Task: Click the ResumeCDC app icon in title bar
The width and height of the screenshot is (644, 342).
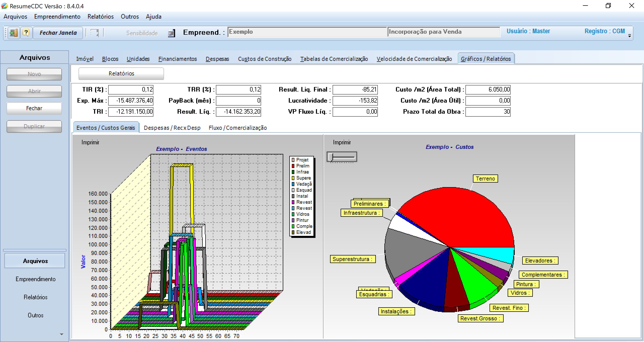Action: 4,6
